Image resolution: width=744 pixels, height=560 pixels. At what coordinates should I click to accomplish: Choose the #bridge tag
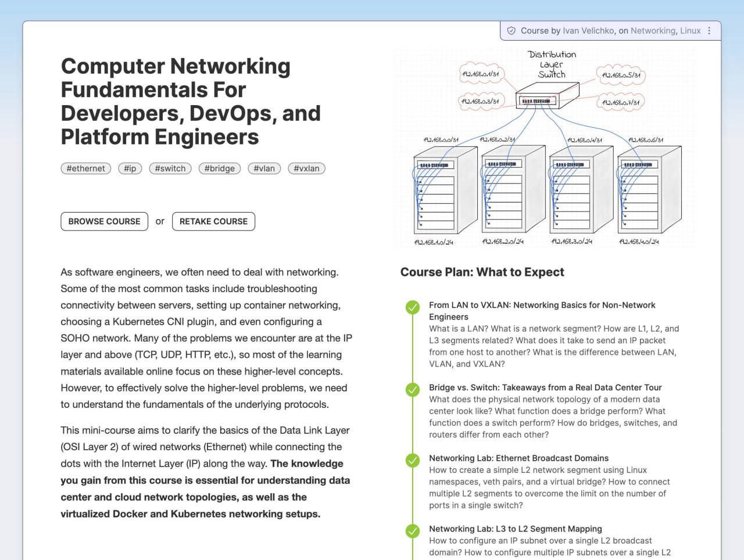click(219, 168)
